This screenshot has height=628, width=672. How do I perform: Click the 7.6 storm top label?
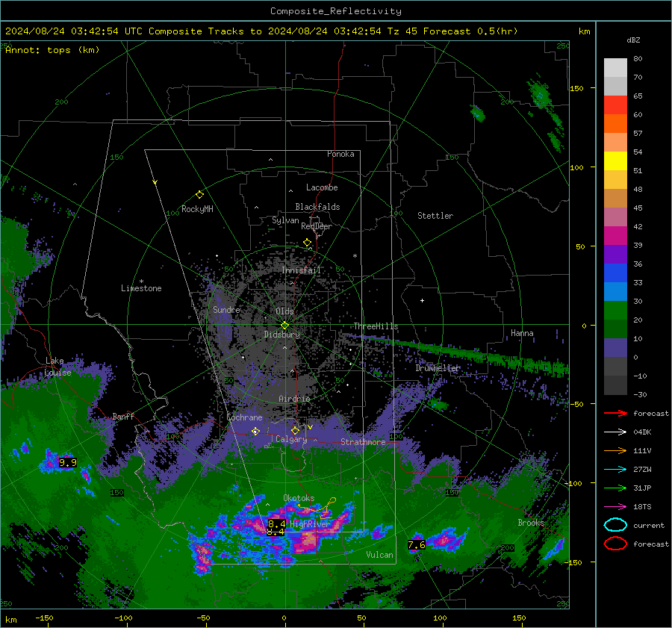(417, 545)
